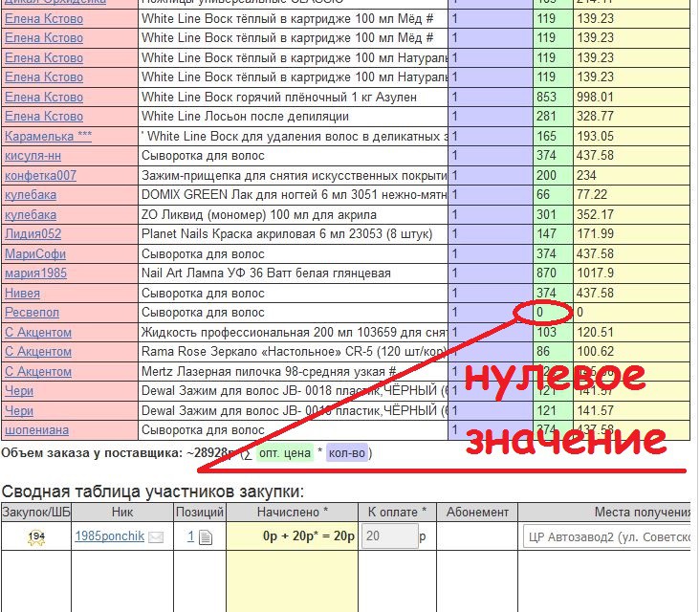
Task: Click the Карамелька *** user link
Action: [x=48, y=136]
